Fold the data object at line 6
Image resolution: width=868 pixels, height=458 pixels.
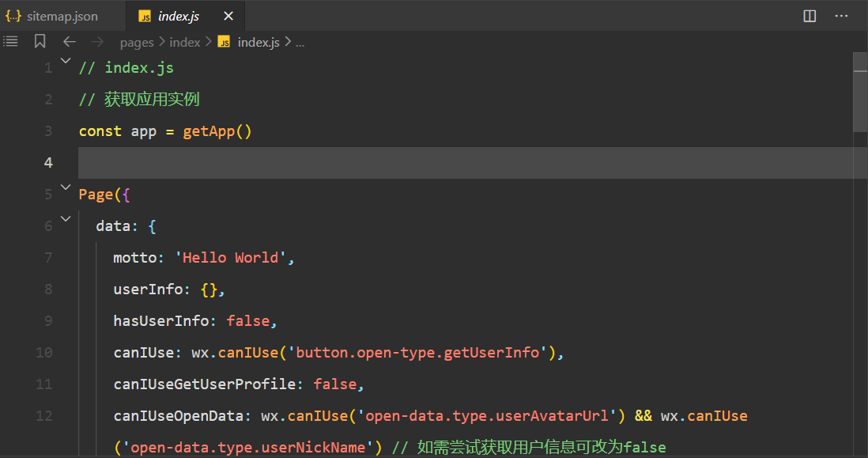pos(66,220)
